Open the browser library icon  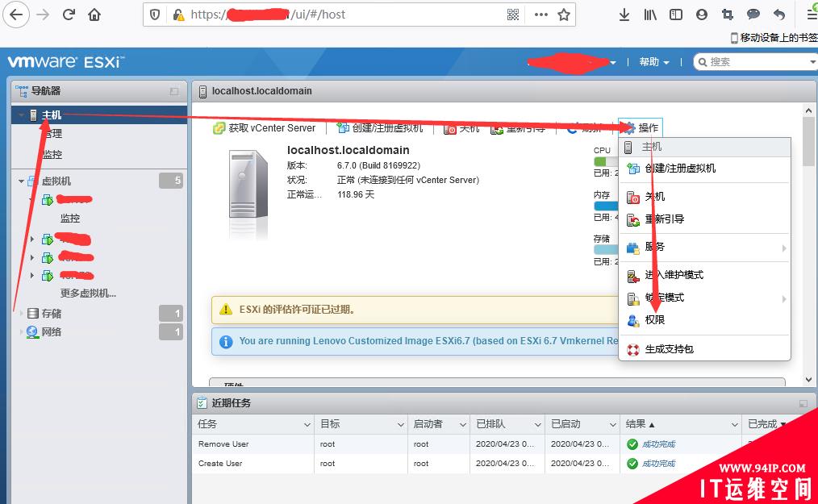(650, 15)
